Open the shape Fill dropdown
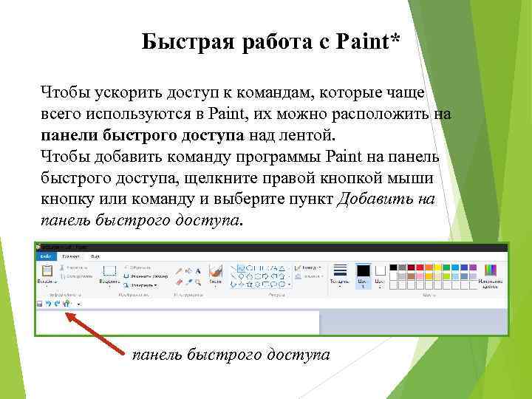 tap(307, 276)
